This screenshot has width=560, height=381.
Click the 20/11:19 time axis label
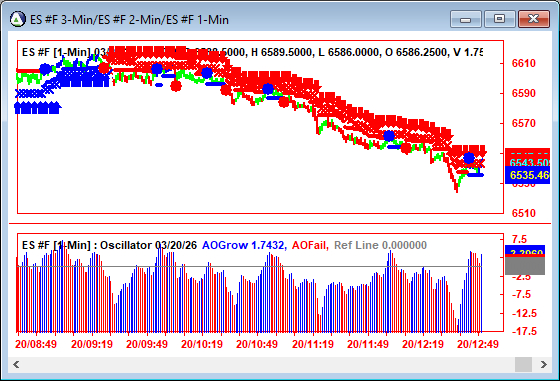(x=313, y=344)
